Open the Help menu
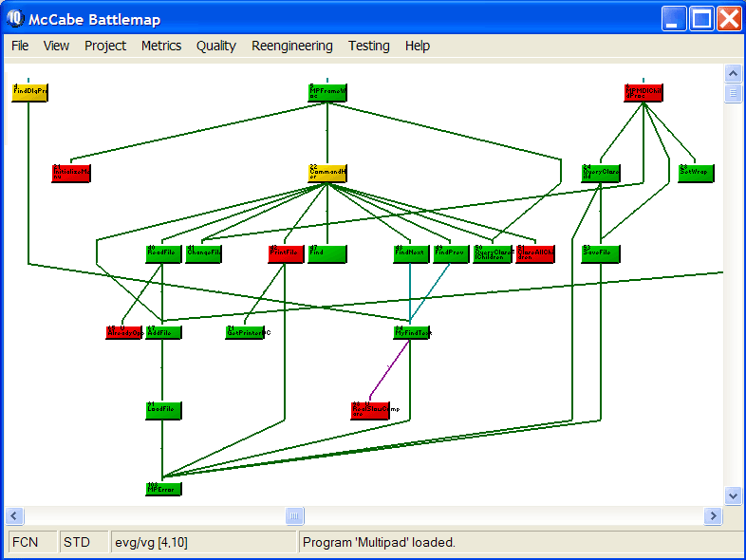The width and height of the screenshot is (746, 560). pos(418,46)
